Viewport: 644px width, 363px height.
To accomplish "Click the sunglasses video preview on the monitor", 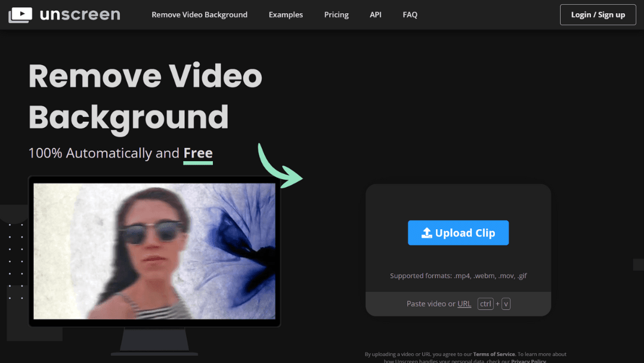I will click(154, 251).
